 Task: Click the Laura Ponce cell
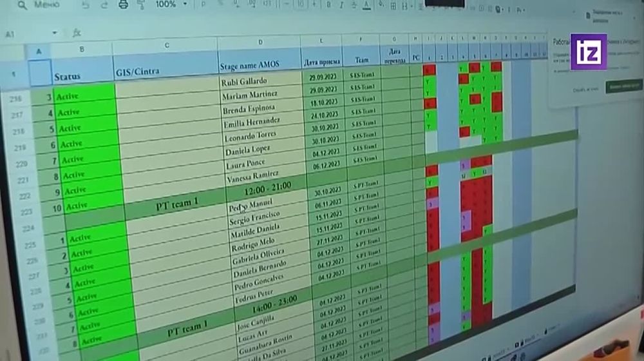pyautogui.click(x=266, y=163)
